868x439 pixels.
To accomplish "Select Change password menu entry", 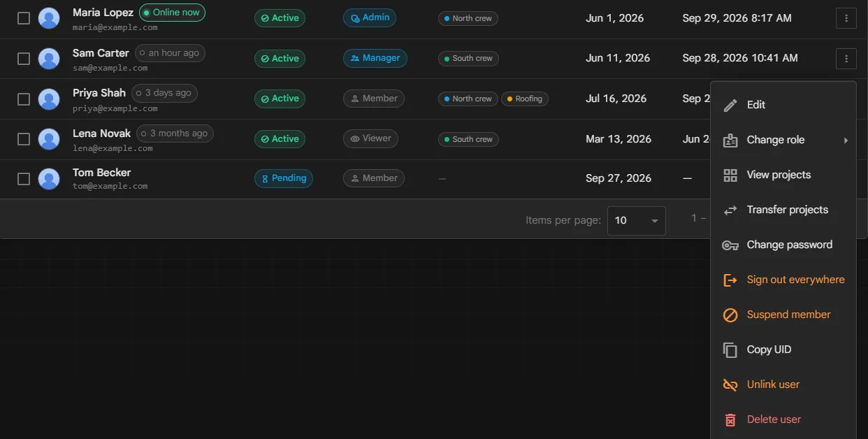I will pos(783,245).
